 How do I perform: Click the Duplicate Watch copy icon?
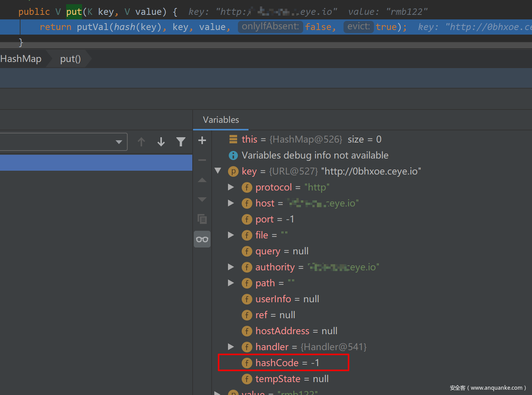click(202, 219)
